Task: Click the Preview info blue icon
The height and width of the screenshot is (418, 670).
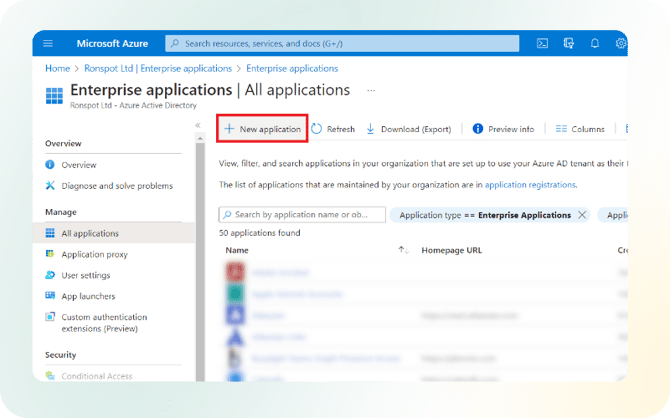Action: coord(477,129)
